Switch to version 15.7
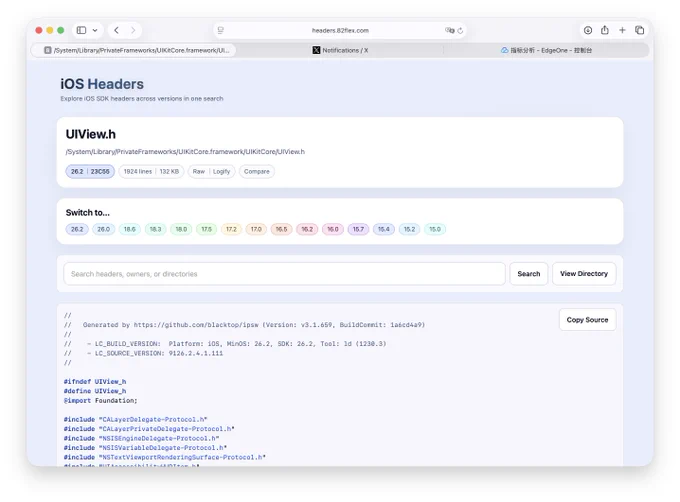The height and width of the screenshot is (502, 680). 358,229
